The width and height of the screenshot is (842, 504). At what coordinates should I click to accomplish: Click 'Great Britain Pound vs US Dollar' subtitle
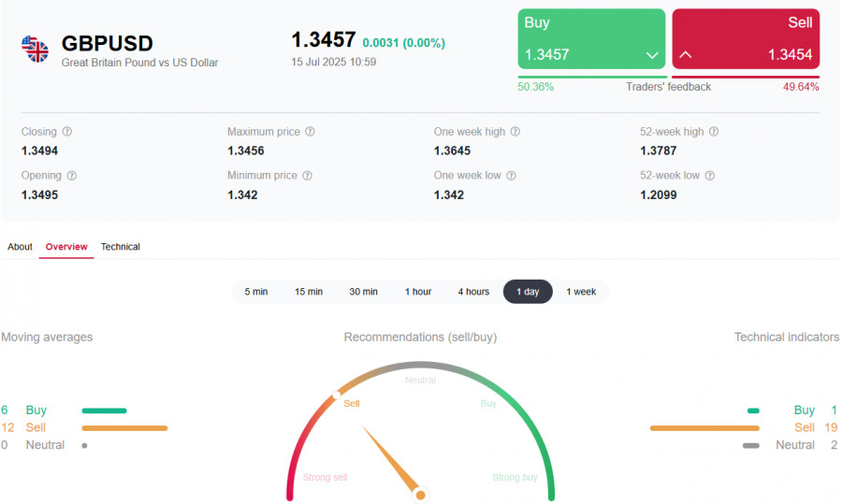pos(139,63)
